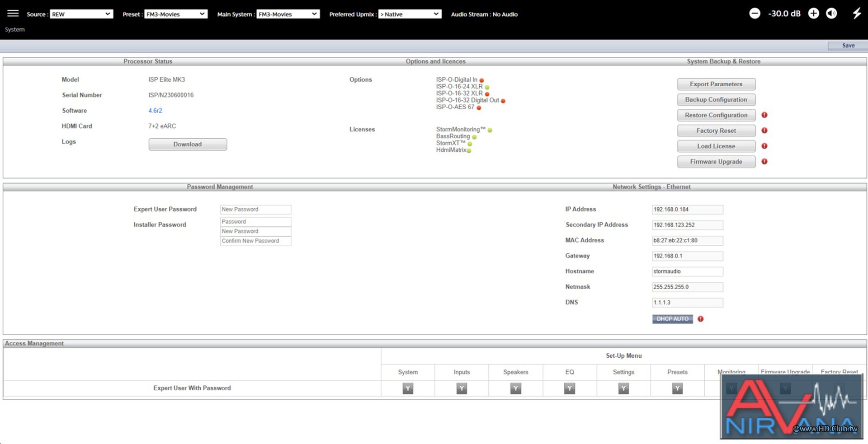Click HdmiMatrix license status dot
The width and height of the screenshot is (868, 444).
tap(469, 150)
